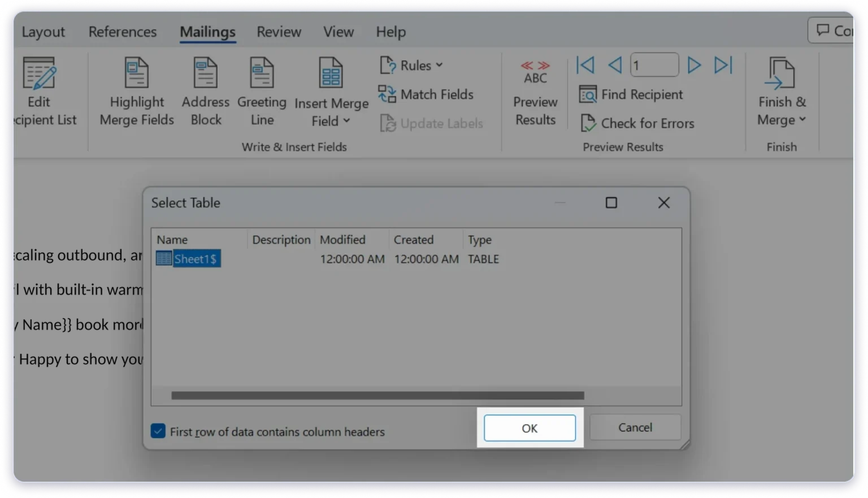
Task: Run Check for Errors
Action: [x=637, y=123]
